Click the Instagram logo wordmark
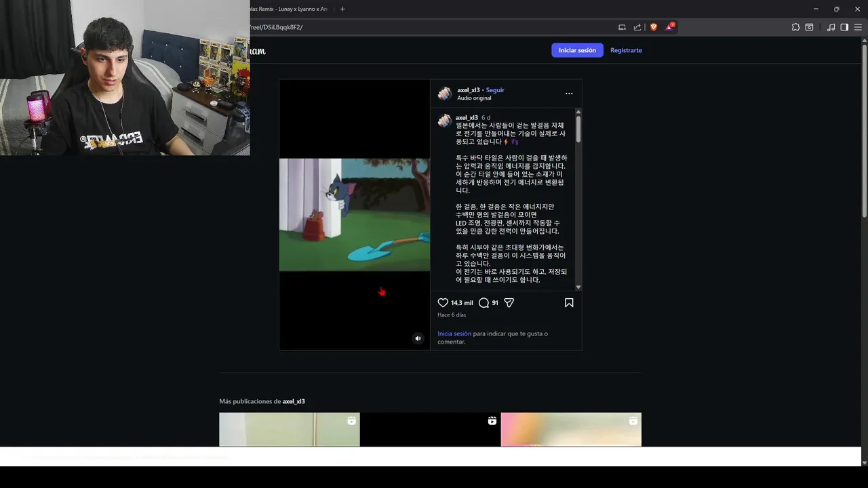The width and height of the screenshot is (868, 488). coord(257,51)
